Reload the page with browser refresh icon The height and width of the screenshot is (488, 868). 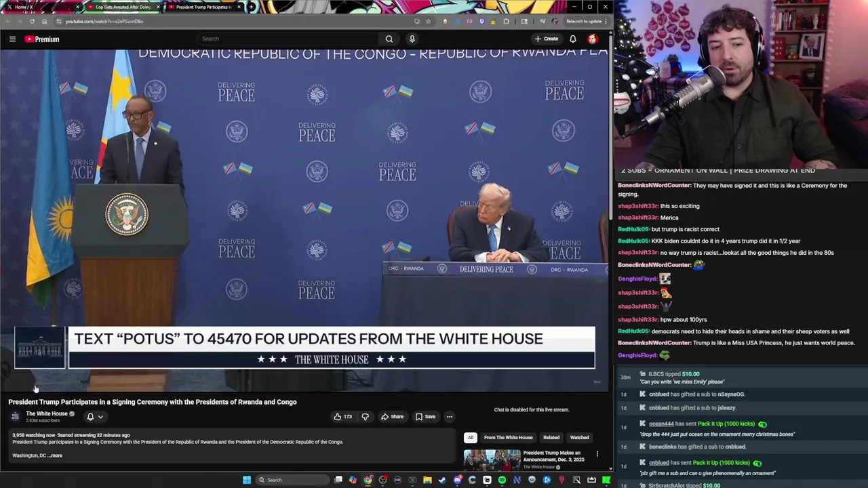click(32, 21)
